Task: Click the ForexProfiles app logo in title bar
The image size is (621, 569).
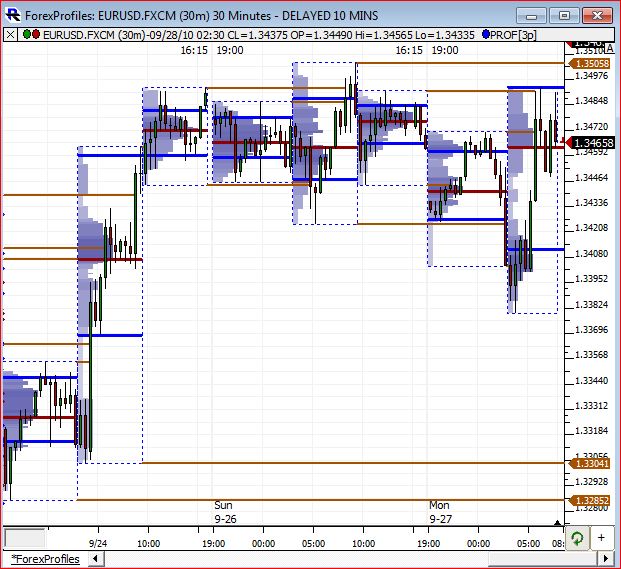Action: [x=13, y=15]
